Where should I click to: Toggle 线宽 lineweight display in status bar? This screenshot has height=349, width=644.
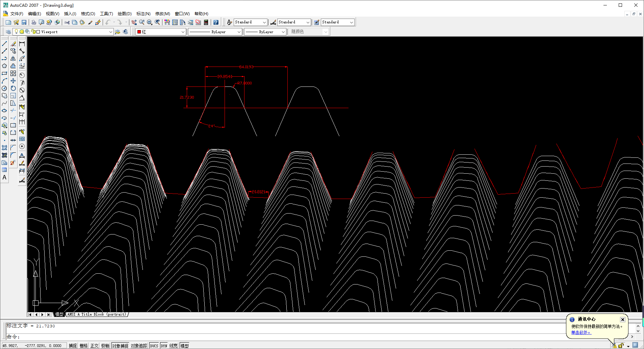174,346
